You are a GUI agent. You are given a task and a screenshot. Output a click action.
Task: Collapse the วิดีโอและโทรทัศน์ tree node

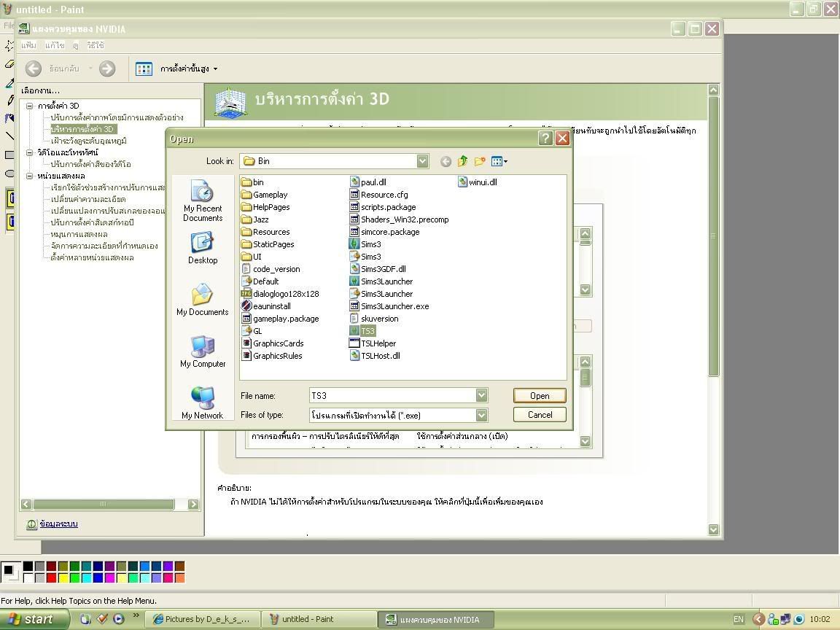30,152
